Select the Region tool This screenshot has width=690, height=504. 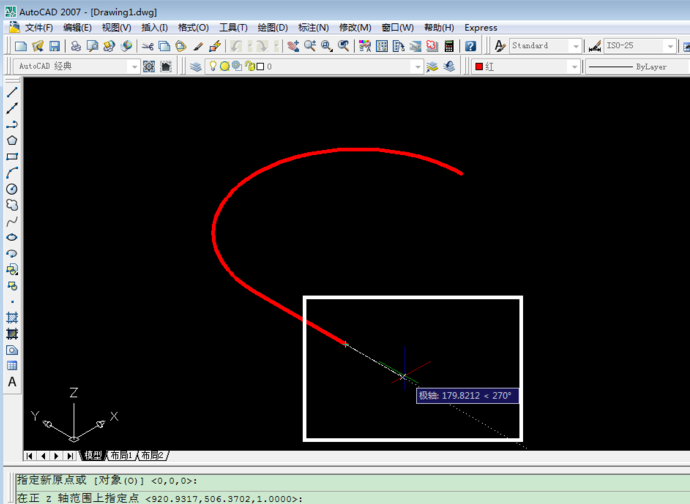(x=12, y=350)
